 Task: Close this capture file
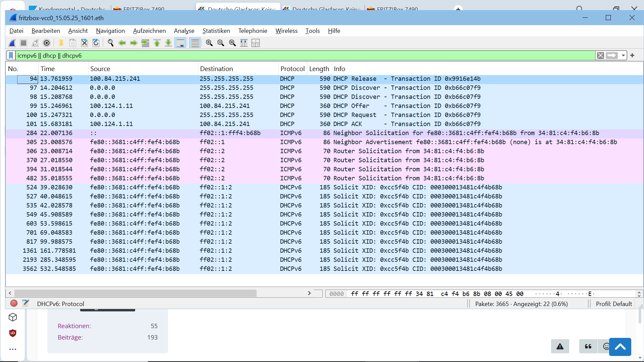85,43
